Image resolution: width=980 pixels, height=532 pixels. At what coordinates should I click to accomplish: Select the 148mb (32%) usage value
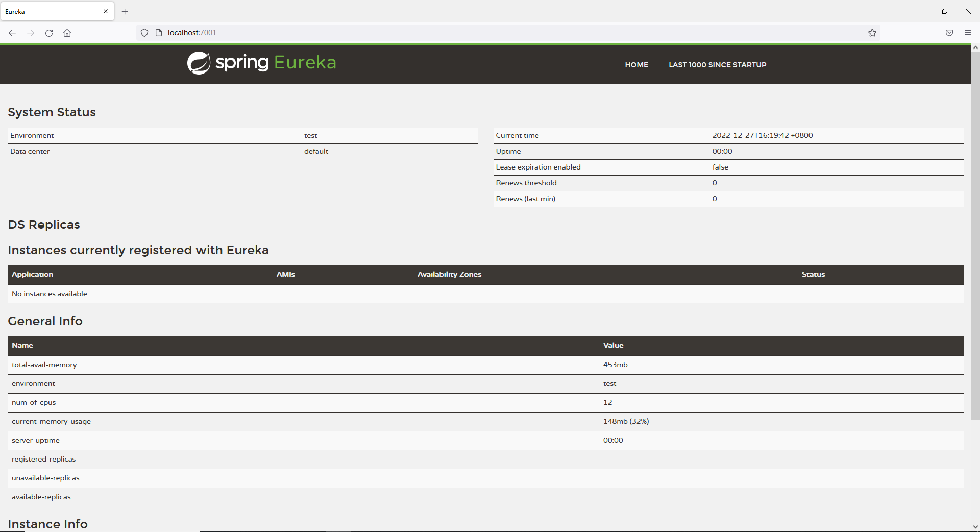click(626, 421)
